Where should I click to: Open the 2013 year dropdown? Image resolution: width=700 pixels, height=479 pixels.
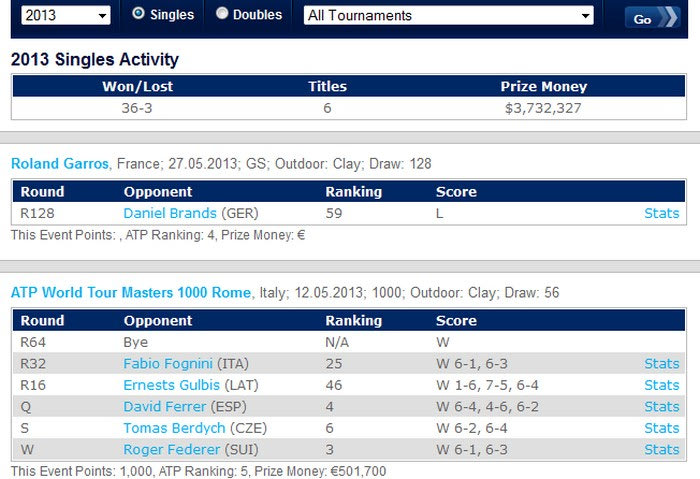click(x=66, y=16)
